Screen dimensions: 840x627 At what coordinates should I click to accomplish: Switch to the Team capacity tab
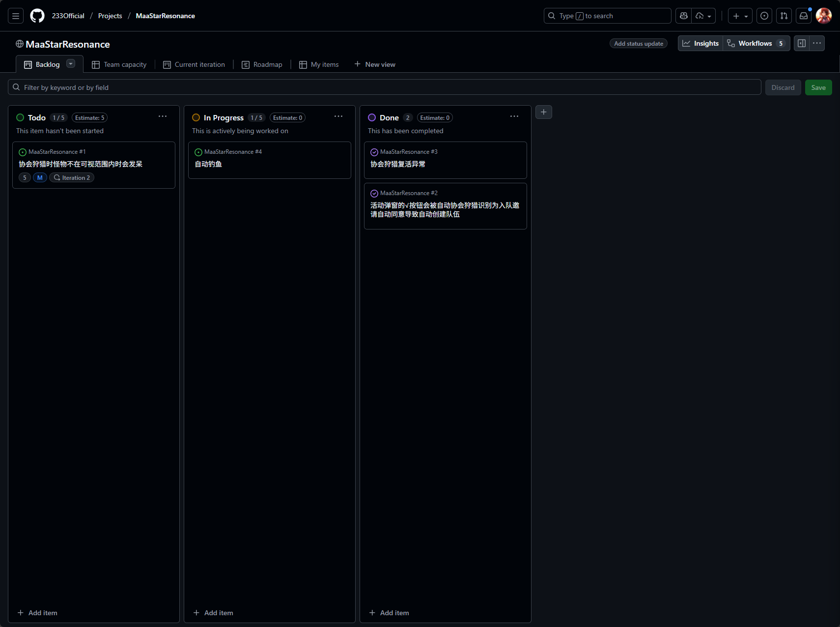(x=119, y=64)
